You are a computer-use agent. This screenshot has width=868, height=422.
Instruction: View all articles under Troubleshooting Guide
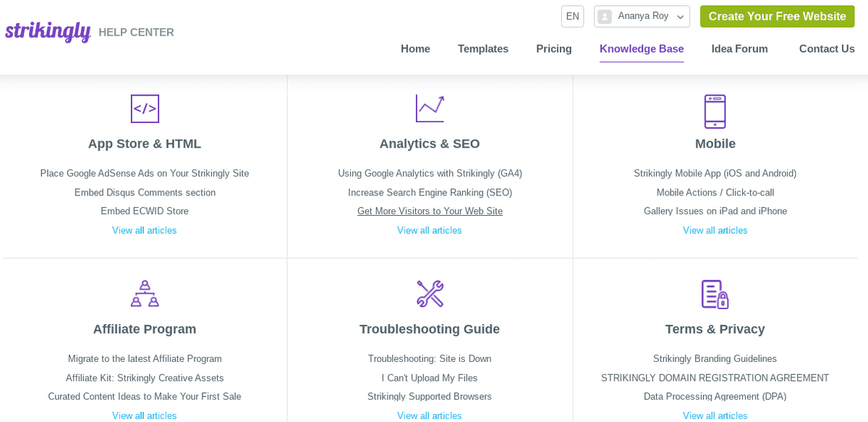pyautogui.click(x=430, y=415)
